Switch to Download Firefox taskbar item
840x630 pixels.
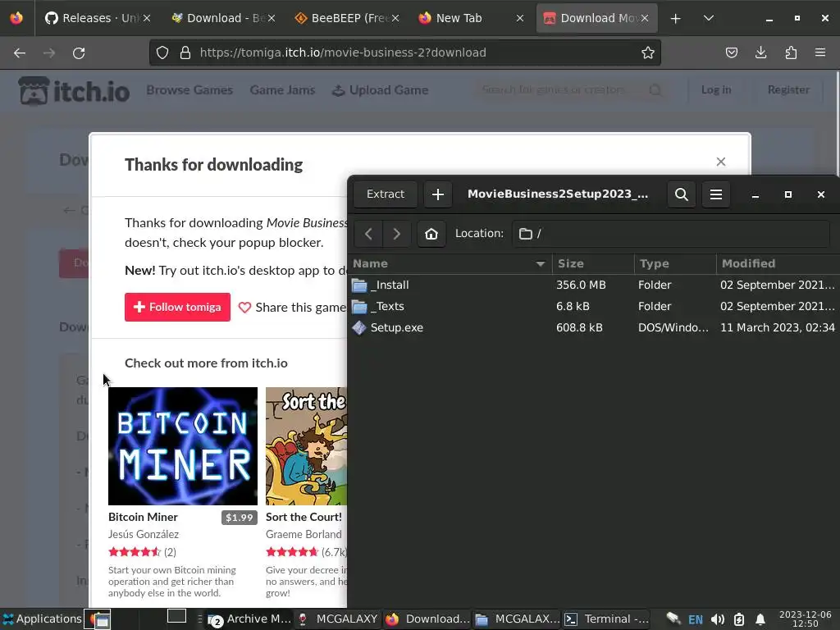(x=427, y=619)
